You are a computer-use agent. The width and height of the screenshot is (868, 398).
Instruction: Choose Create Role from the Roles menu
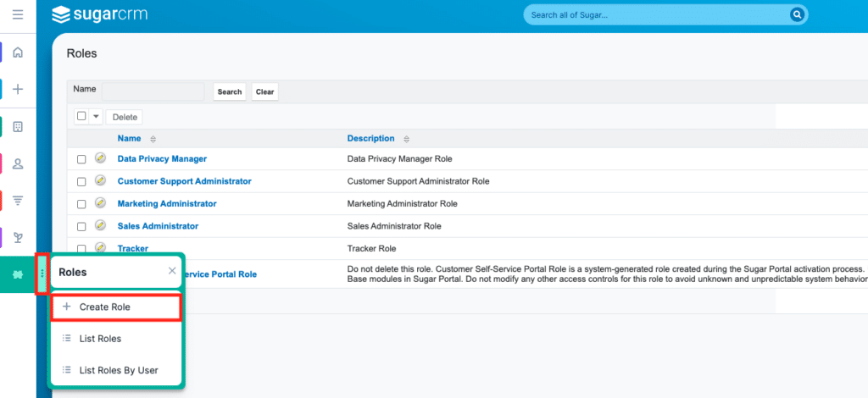pyautogui.click(x=116, y=307)
